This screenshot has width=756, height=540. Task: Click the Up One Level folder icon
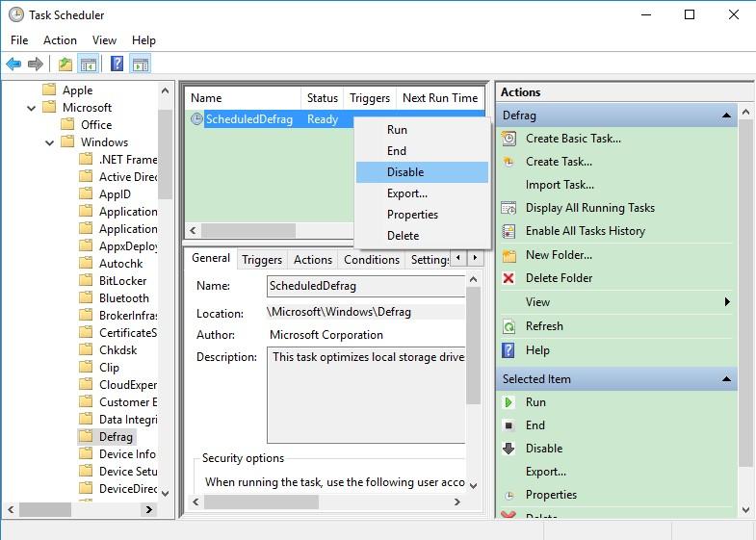pyautogui.click(x=65, y=64)
